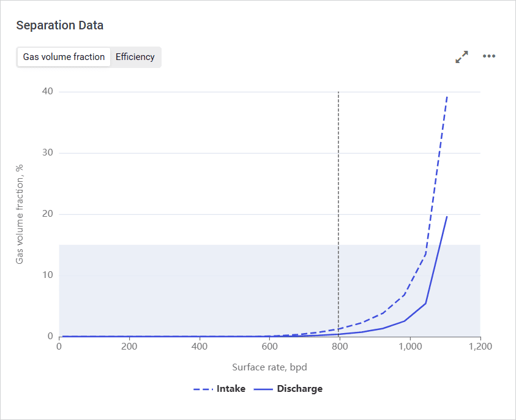
Task: Click the Separation Data panel title
Action: tap(59, 25)
